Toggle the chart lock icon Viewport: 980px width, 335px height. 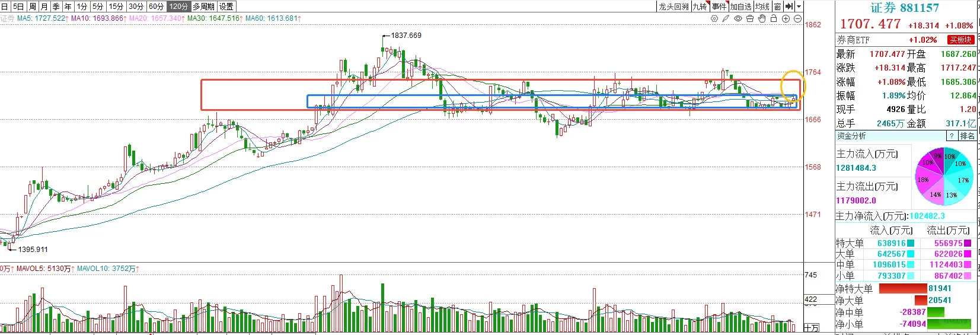click(774, 19)
